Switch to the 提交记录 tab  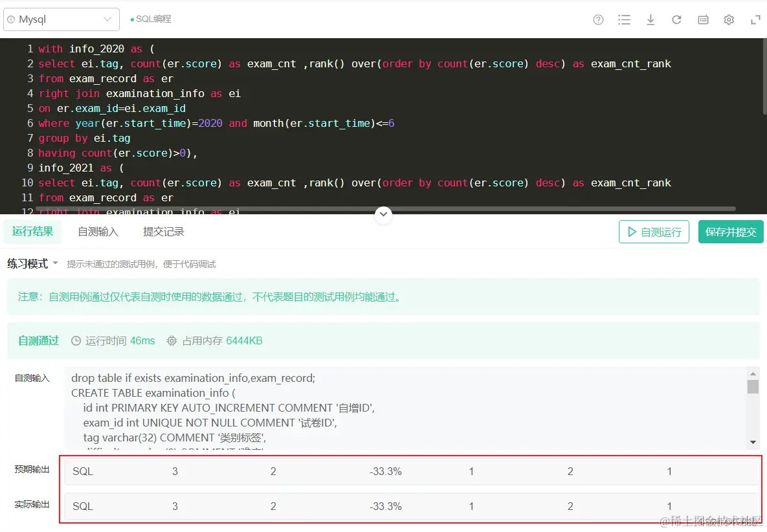pyautogui.click(x=163, y=231)
